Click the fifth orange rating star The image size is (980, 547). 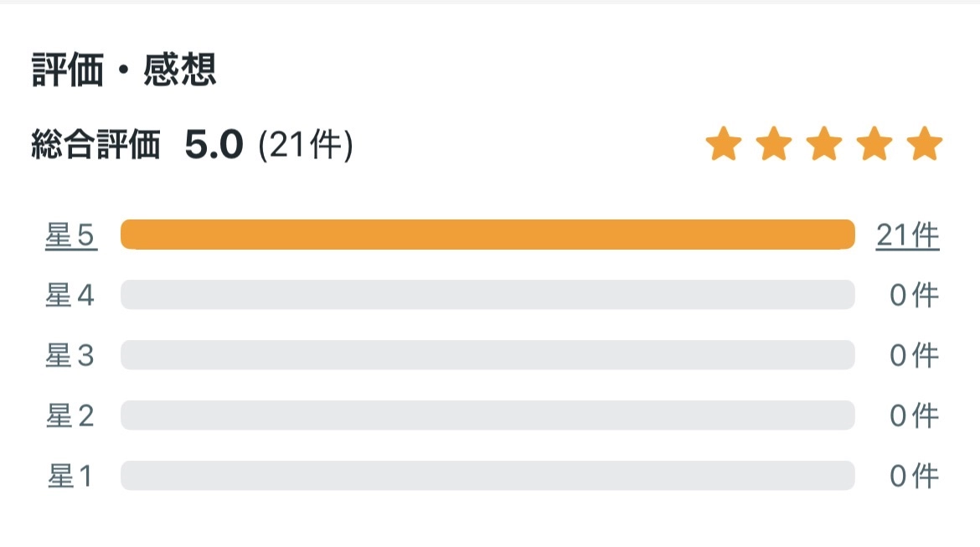pos(926,144)
